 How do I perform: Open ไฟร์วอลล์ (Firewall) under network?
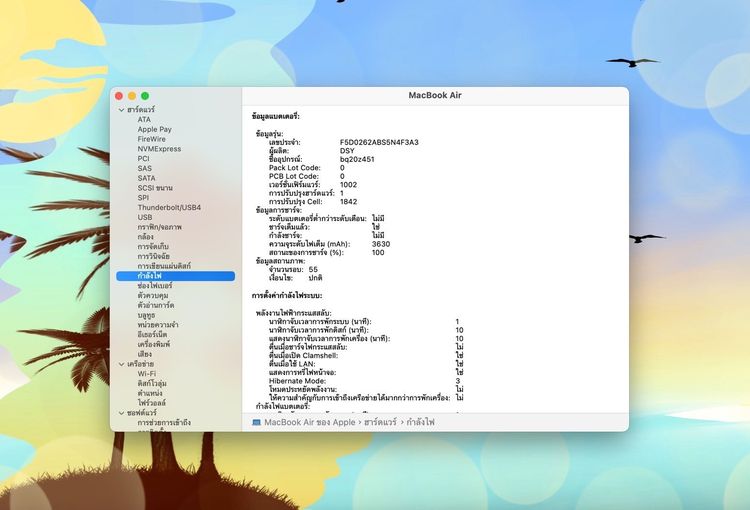pyautogui.click(x=153, y=403)
